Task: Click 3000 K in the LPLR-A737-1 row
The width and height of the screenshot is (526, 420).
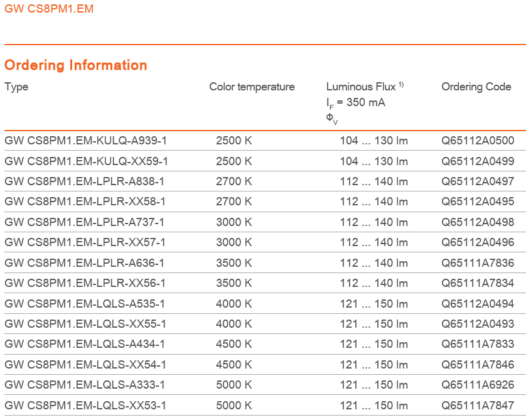Action: tap(234, 222)
